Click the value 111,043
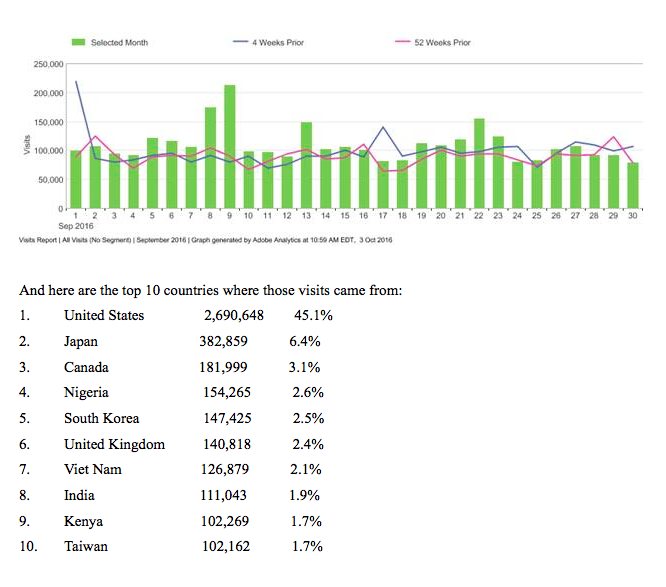 coord(223,495)
